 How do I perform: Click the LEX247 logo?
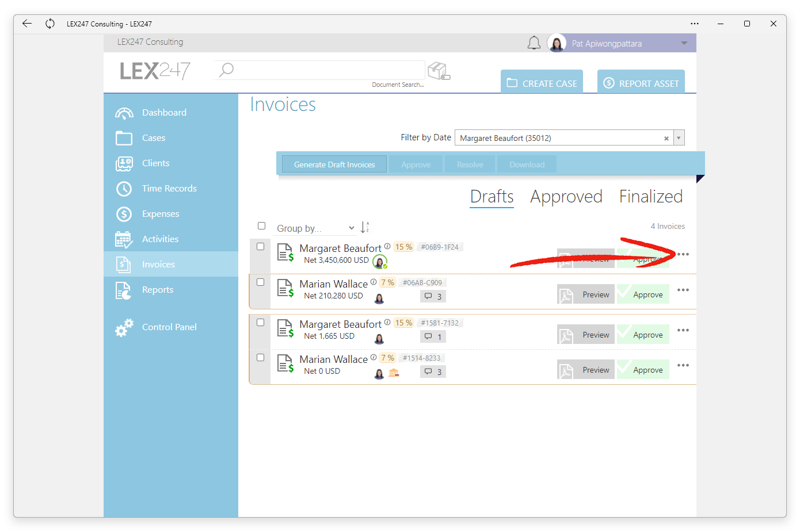155,71
